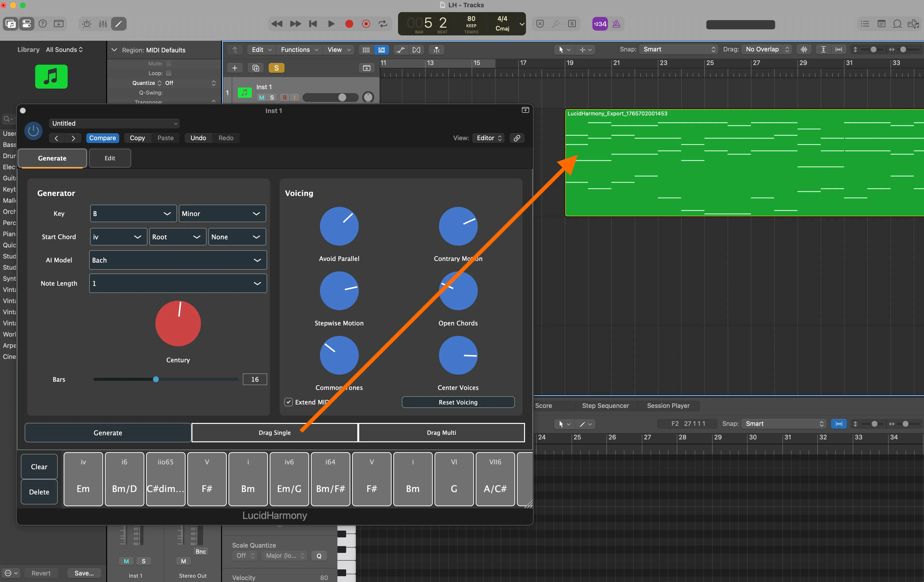The height and width of the screenshot is (582, 924).
Task: Click the red Record button
Action: click(x=349, y=24)
